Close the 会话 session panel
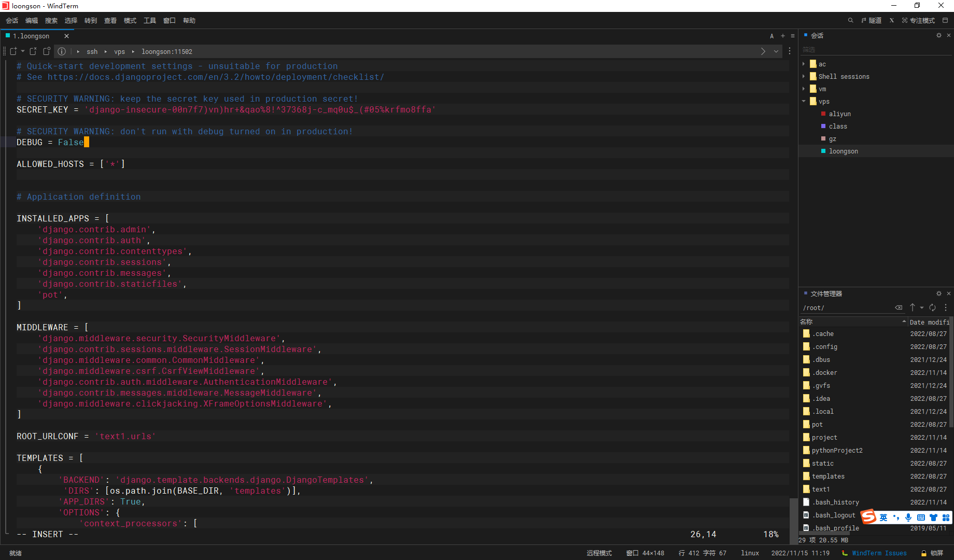Viewport: 954px width, 560px height. pos(949,36)
